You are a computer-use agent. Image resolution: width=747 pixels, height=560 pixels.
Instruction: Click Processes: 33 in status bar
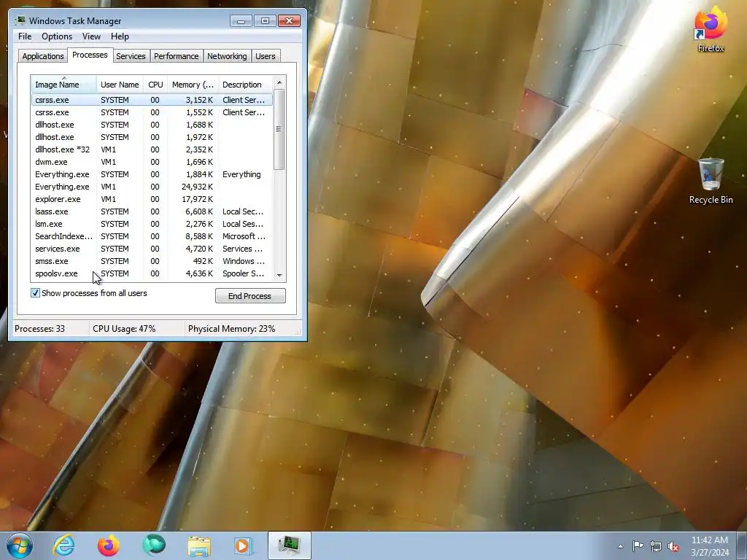tap(39, 329)
